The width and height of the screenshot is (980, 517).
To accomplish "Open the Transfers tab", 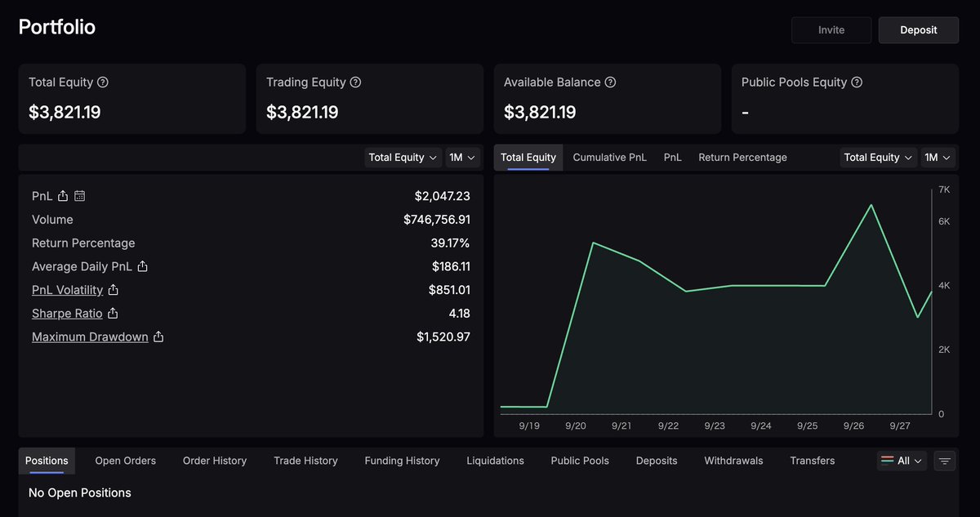I will [813, 461].
